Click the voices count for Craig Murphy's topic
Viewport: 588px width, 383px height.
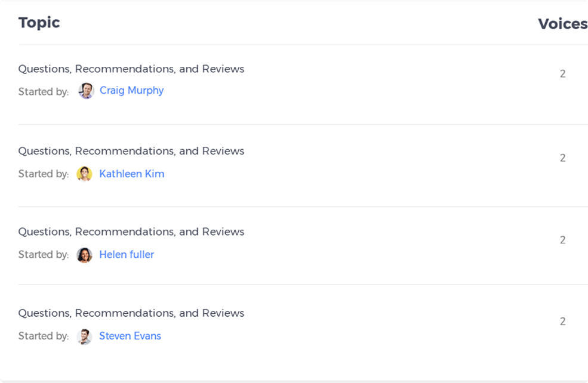click(562, 74)
